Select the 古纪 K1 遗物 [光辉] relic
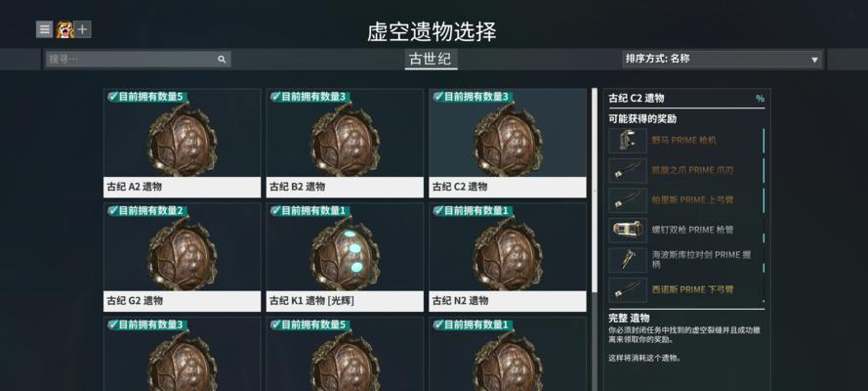 [x=345, y=257]
